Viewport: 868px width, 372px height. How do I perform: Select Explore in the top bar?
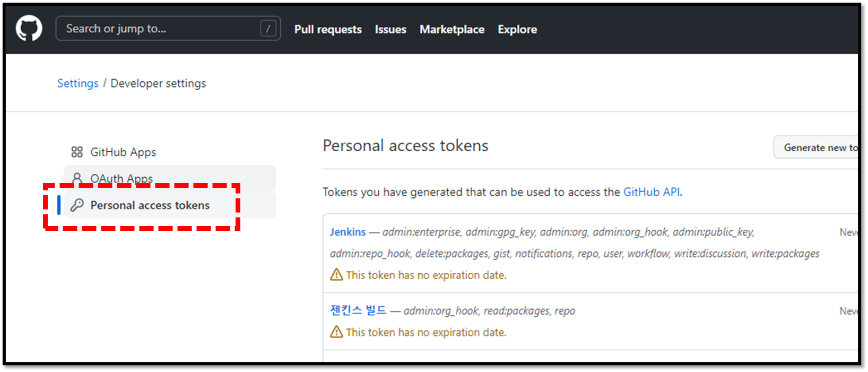517,30
